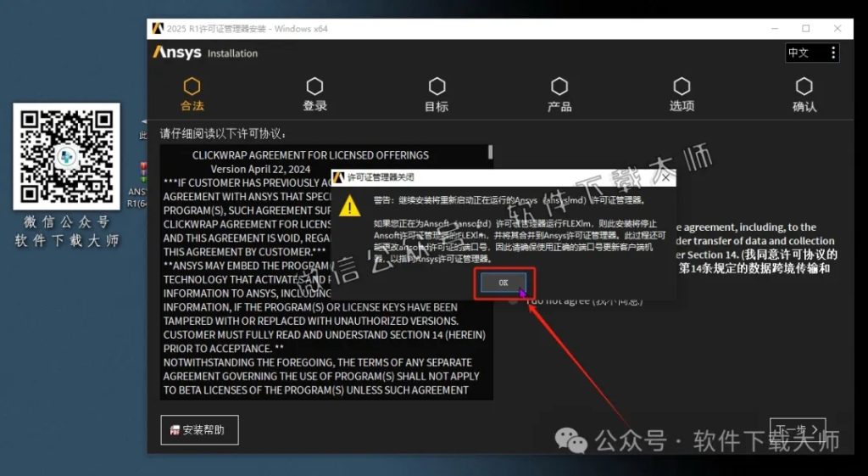Switch to the 选项 step
This screenshot has height=476, width=868.
(682, 95)
